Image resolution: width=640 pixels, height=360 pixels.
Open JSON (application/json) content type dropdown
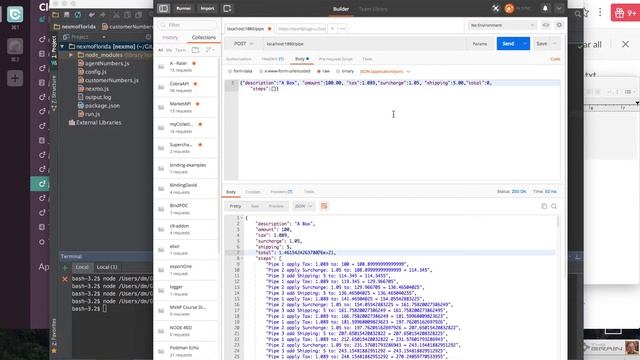point(385,71)
